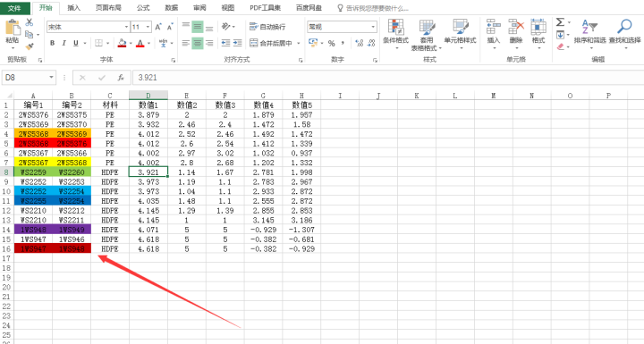Screen dimensions: 644x344
Task: Click the tell me search box
Action: [373, 8]
